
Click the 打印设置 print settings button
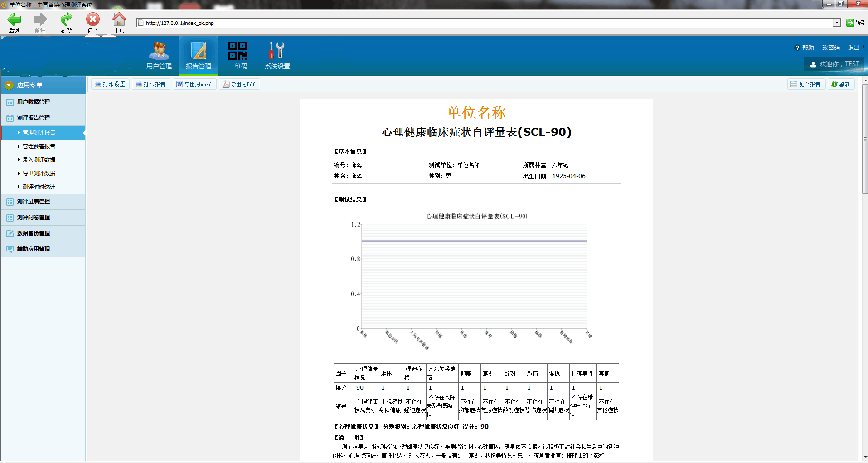[110, 84]
